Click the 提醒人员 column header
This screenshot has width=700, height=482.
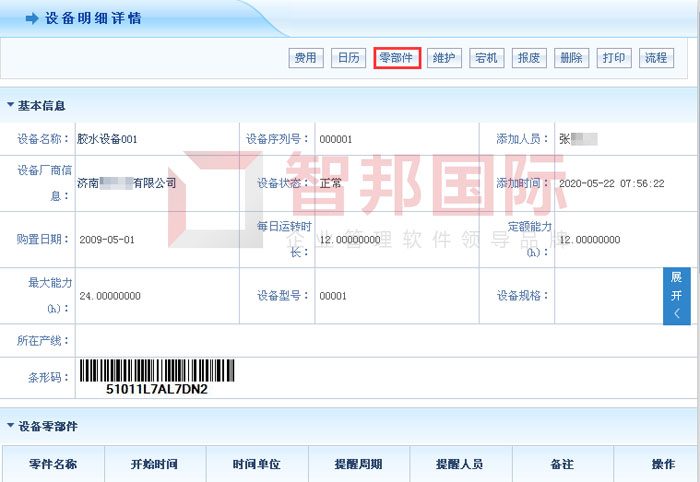[460, 465]
